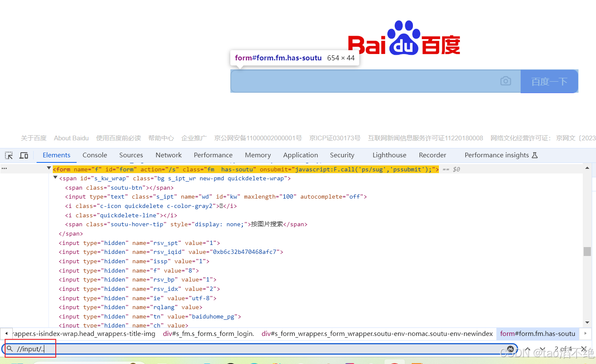Select hidden input name="rsv_spt" row
Image resolution: width=596 pixels, height=364 pixels.
pos(139,243)
